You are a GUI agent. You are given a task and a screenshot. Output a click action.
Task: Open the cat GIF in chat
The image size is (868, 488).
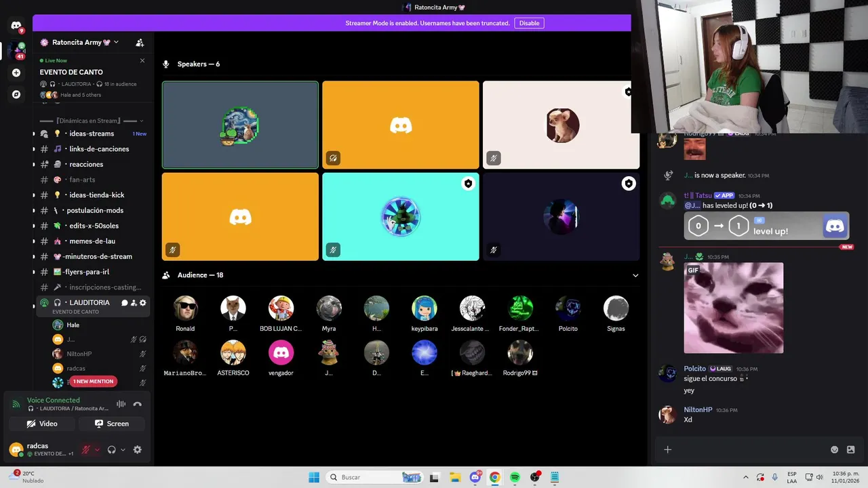734,308
